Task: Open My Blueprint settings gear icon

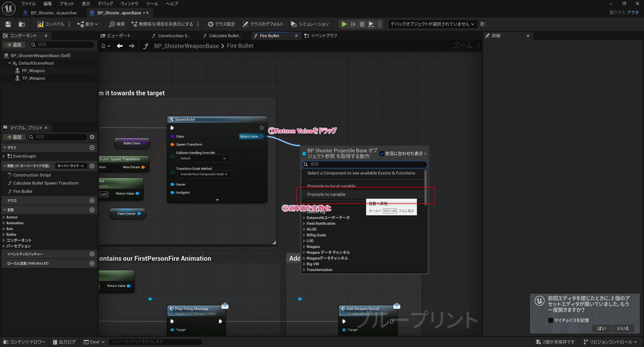Action: click(92, 137)
